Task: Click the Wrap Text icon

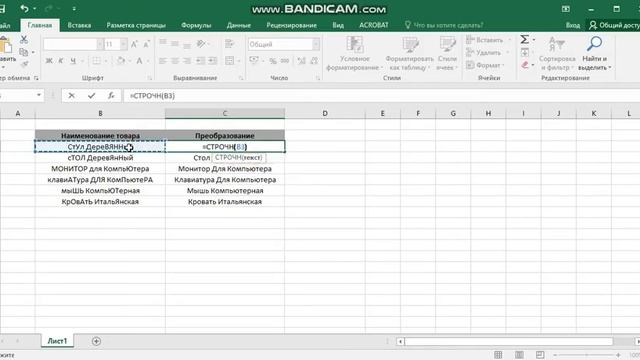Action: click(229, 44)
